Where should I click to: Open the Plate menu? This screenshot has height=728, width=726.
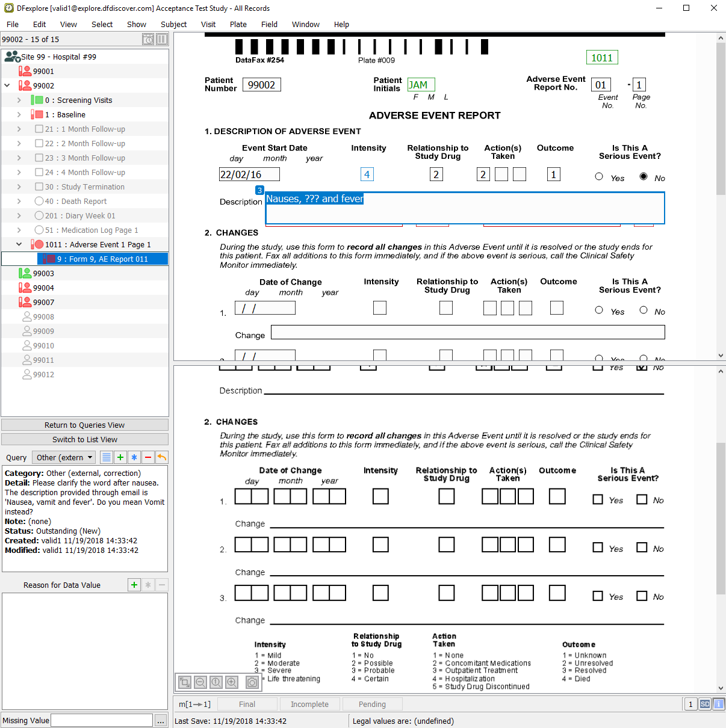pos(238,24)
